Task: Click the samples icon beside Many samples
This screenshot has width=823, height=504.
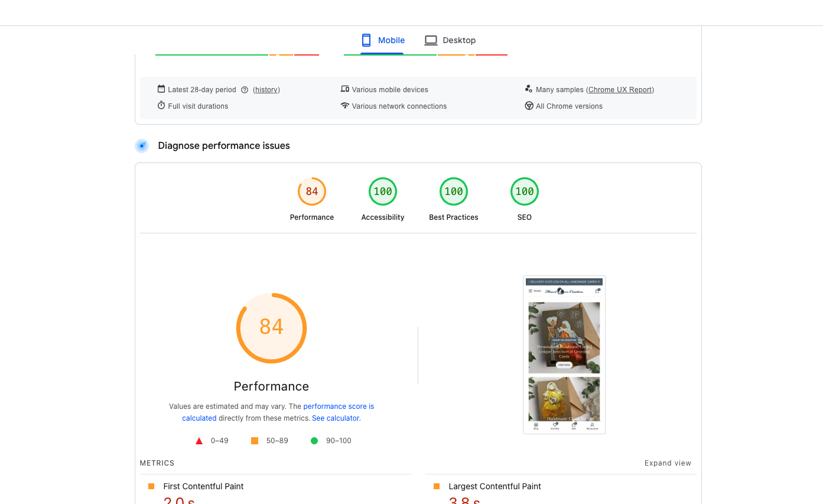Action: pyautogui.click(x=529, y=89)
